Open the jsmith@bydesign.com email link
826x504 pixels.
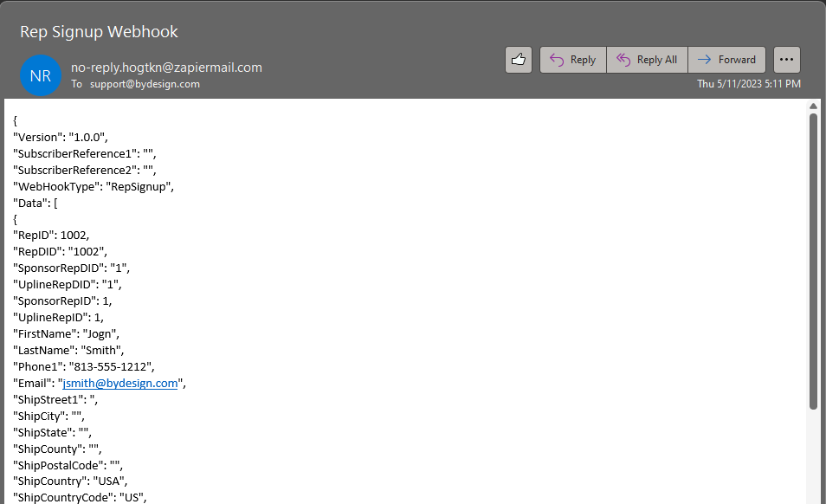120,383
